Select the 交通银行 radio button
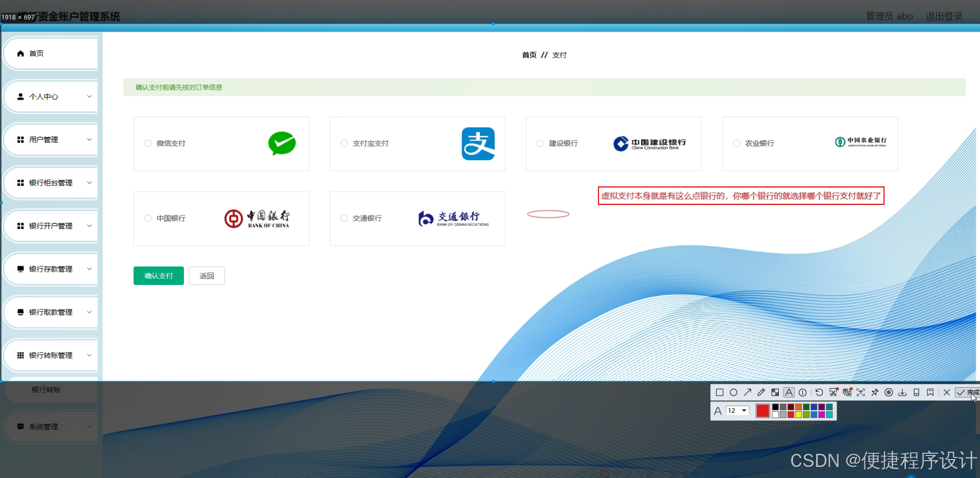 (x=344, y=219)
